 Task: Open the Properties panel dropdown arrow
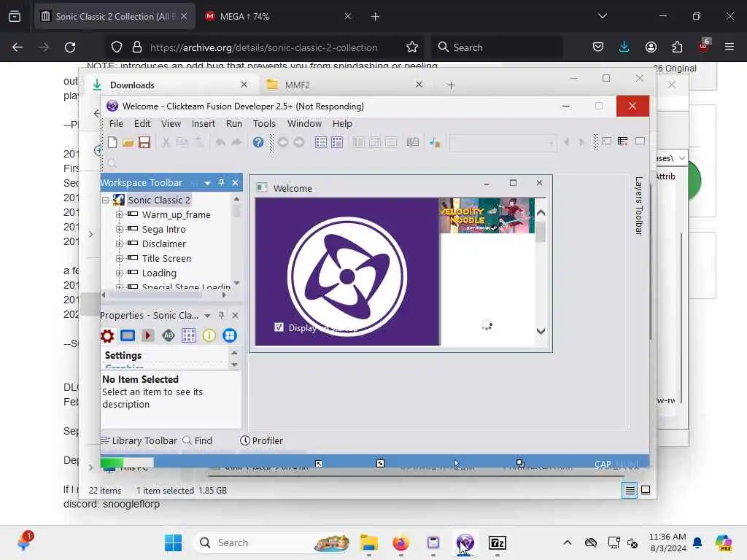[207, 316]
